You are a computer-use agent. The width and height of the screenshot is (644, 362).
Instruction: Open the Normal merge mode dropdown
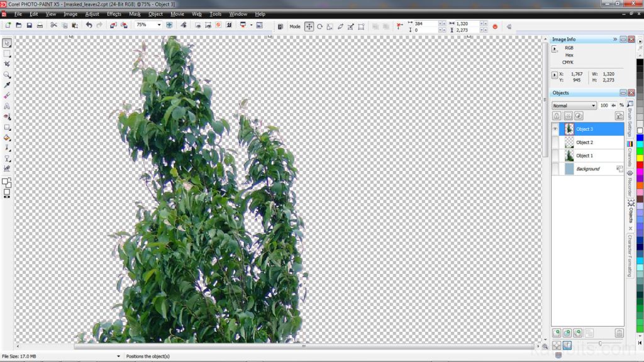(x=593, y=104)
